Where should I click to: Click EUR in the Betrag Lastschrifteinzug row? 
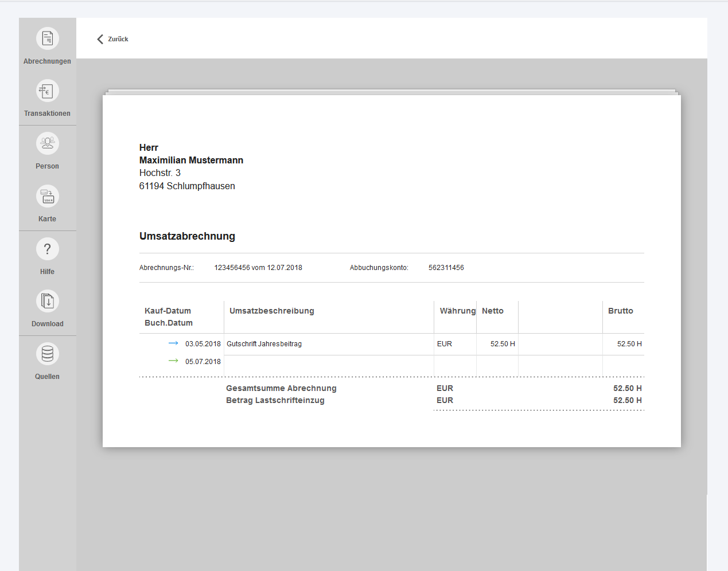[x=445, y=400]
